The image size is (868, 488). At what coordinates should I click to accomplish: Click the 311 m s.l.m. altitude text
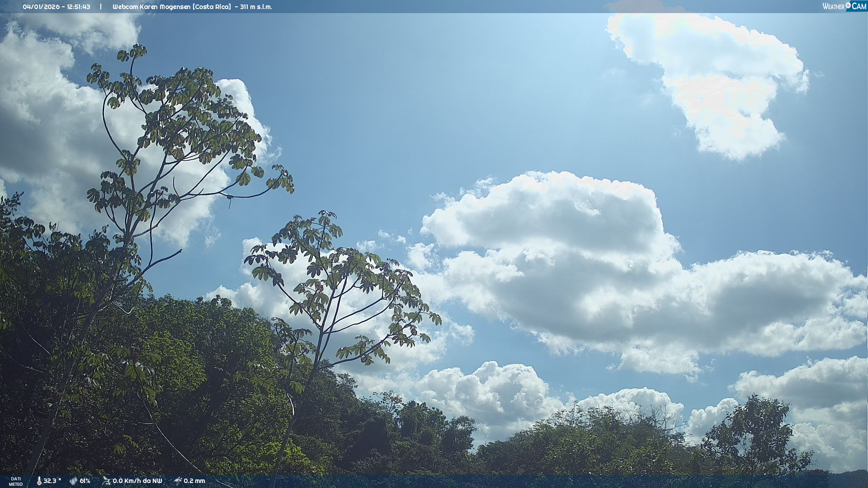point(256,7)
